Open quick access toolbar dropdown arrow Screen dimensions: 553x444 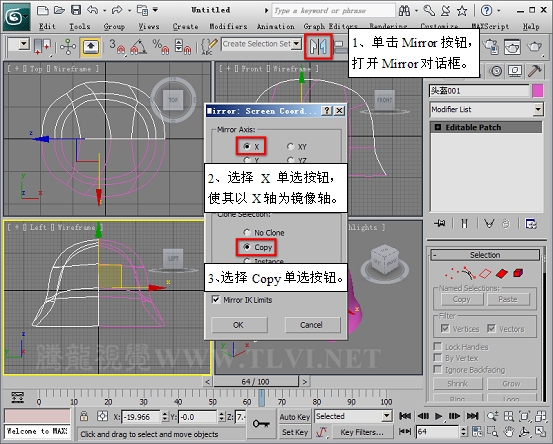[156, 10]
